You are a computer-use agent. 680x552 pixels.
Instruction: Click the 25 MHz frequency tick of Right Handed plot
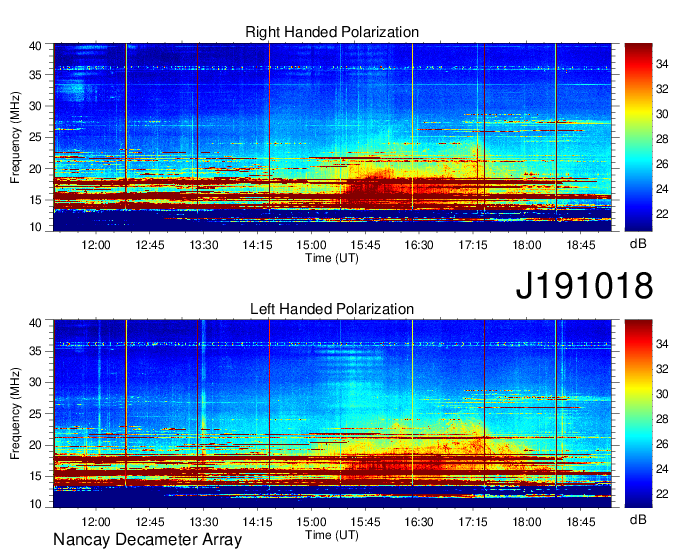coord(35,137)
